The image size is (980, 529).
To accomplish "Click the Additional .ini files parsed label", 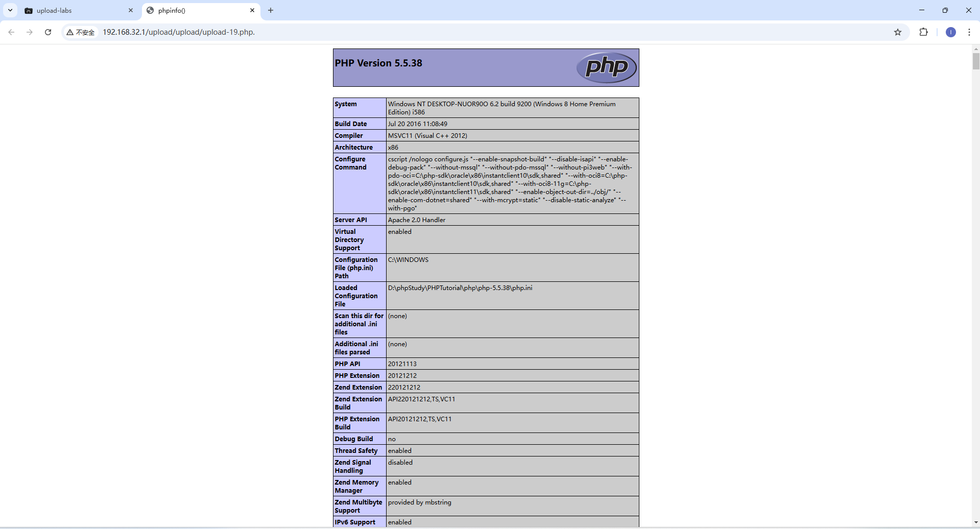I will (356, 348).
